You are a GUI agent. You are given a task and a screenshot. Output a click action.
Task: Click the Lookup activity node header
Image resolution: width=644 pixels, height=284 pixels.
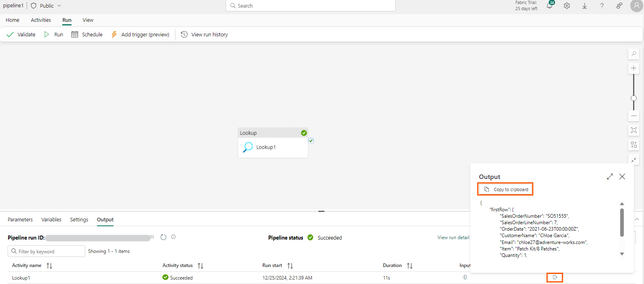[x=273, y=133]
